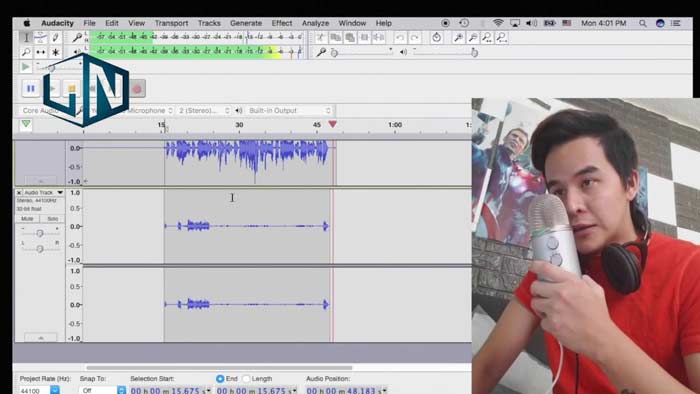Screen dimensions: 700x394
Task: Click the Solo button on Audio Track
Action: tap(52, 219)
